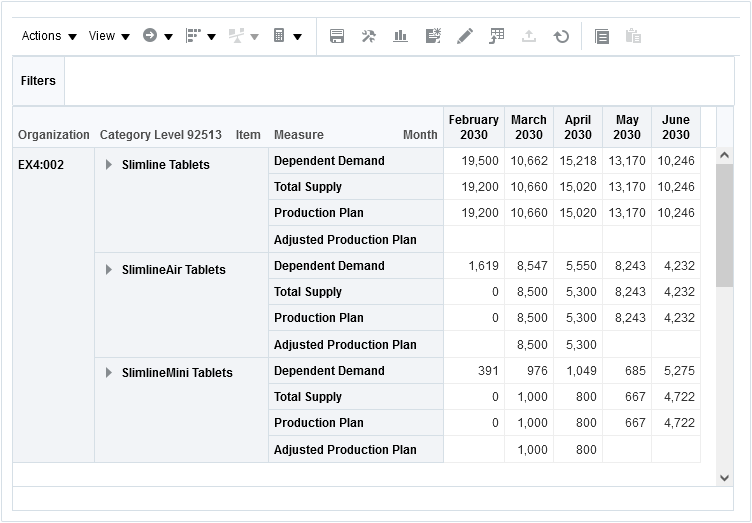
Task: Click the Save disk icon
Action: [337, 36]
